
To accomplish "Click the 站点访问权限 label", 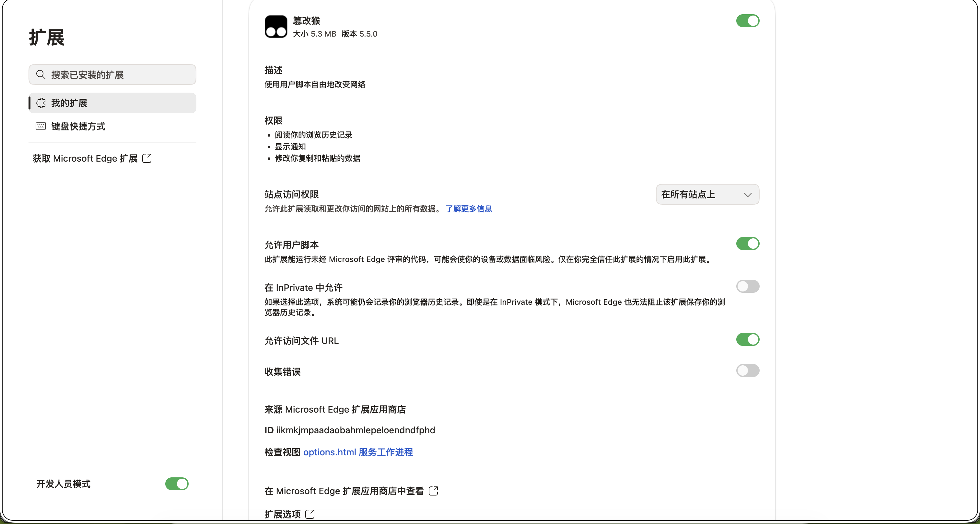I will (x=292, y=194).
